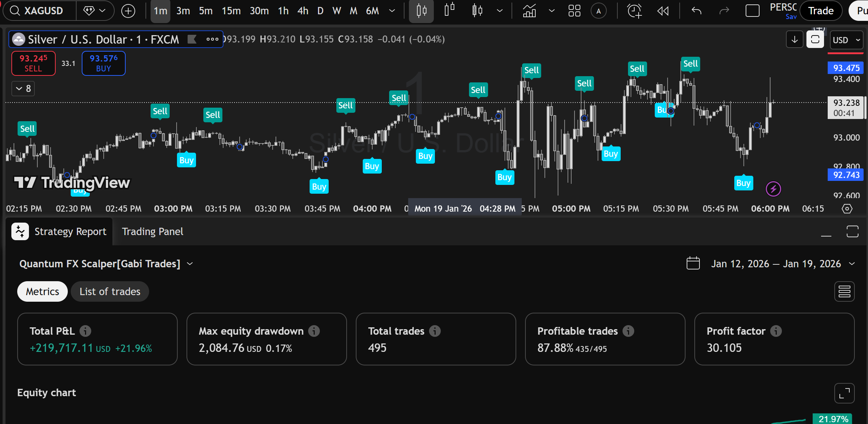Click the 93.475 price label on axis
This screenshot has width=868, height=424.
(846, 68)
